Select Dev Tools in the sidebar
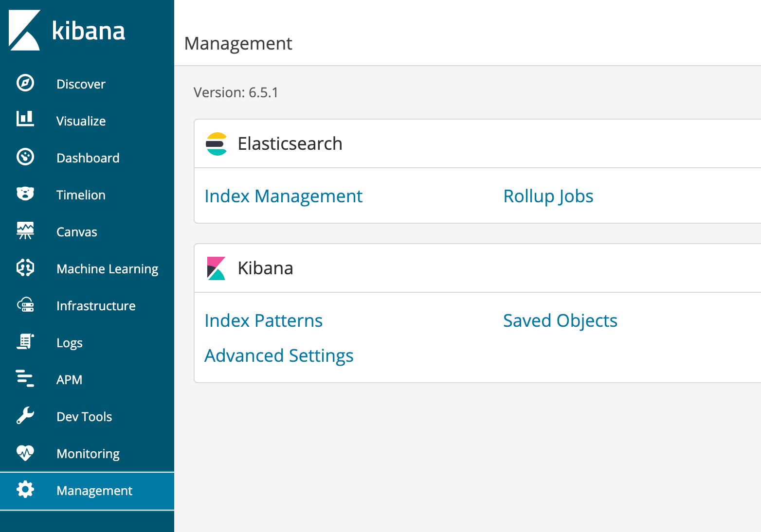 tap(84, 417)
